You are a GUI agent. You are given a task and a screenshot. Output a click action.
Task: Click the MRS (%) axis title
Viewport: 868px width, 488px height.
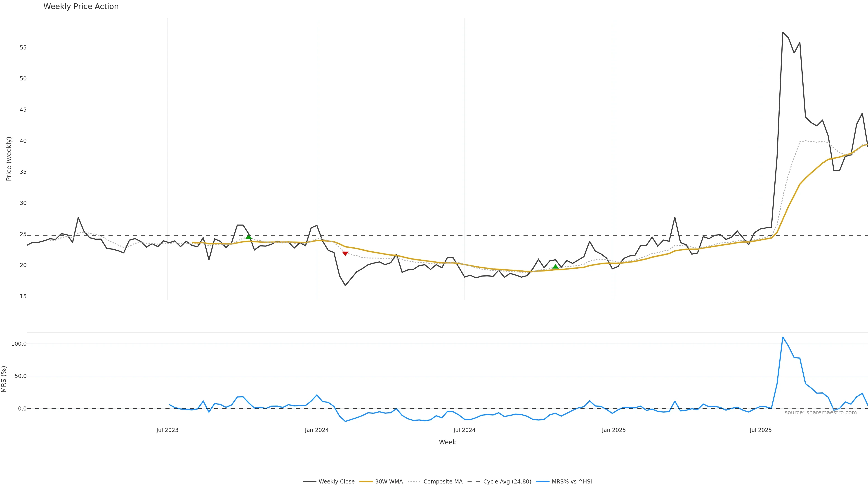point(4,379)
